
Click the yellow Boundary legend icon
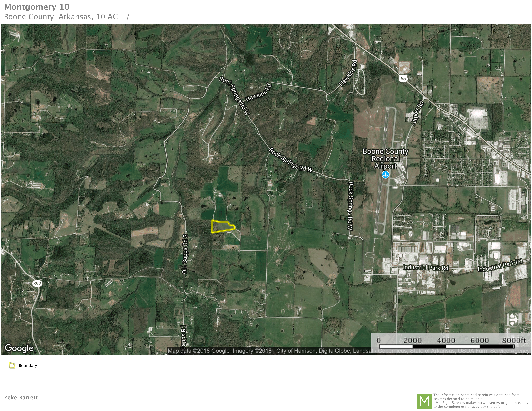click(12, 365)
